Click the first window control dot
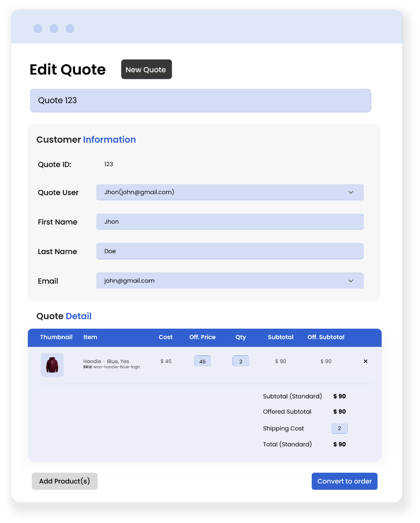The image size is (420, 523). [x=38, y=29]
